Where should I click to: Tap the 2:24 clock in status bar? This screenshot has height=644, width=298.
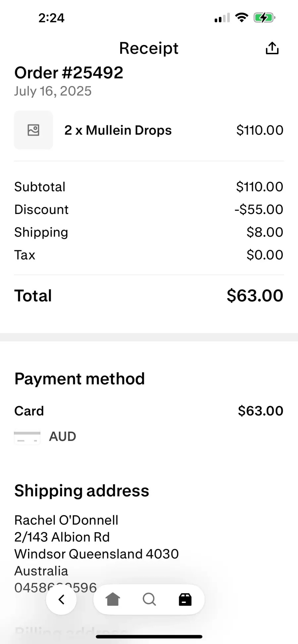click(x=51, y=18)
